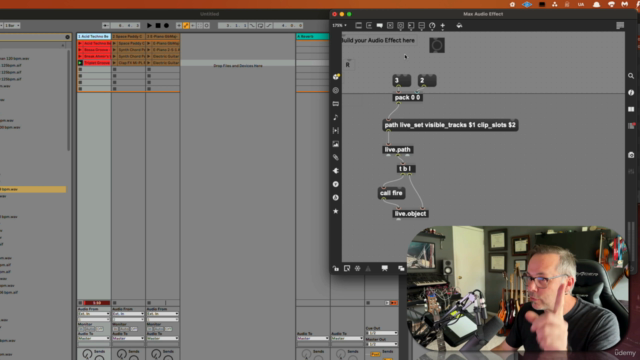Screen dimensions: 640x360
Task: Add a slider object from Max toolbar
Action: (x=422, y=25)
